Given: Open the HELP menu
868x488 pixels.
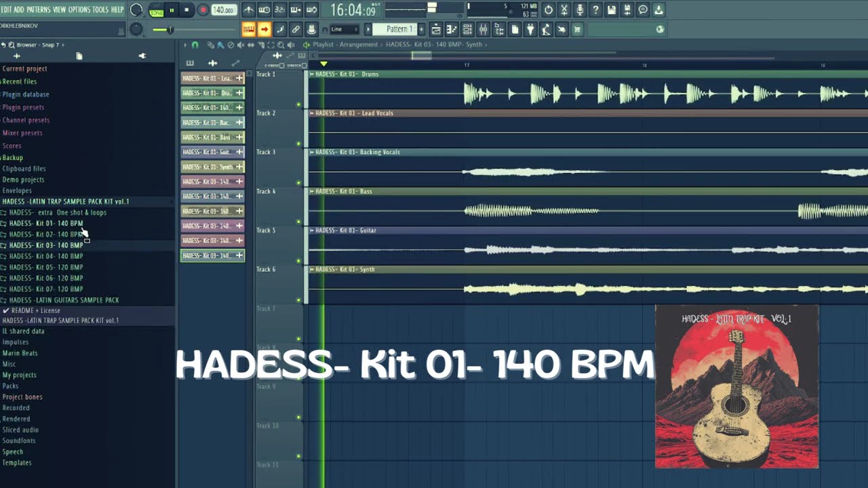Looking at the screenshot, I should [117, 9].
